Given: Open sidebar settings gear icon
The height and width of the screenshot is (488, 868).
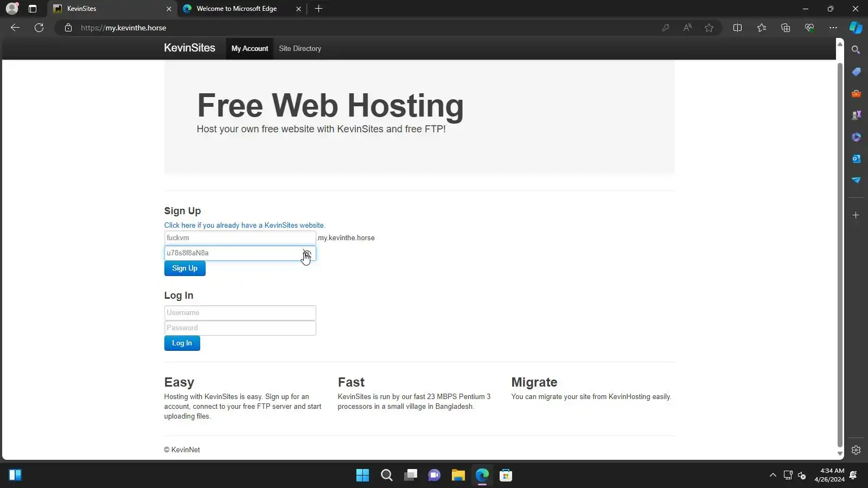Looking at the screenshot, I should (856, 450).
